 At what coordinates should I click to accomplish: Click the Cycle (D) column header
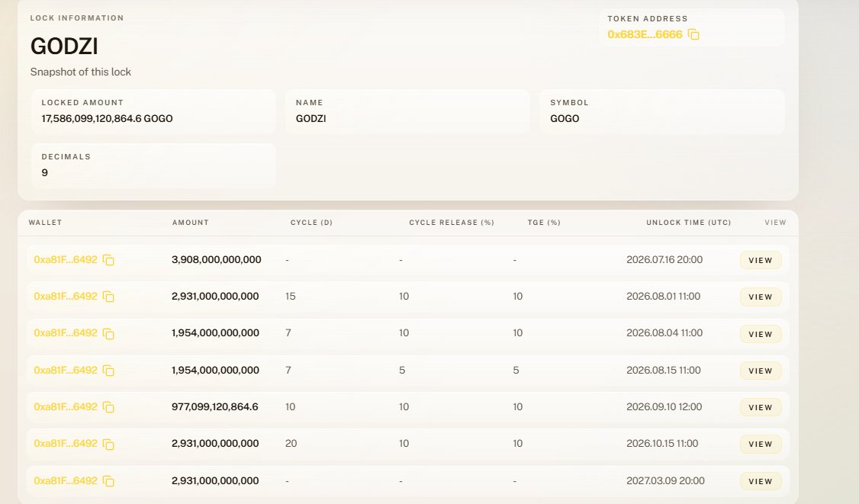tap(311, 223)
